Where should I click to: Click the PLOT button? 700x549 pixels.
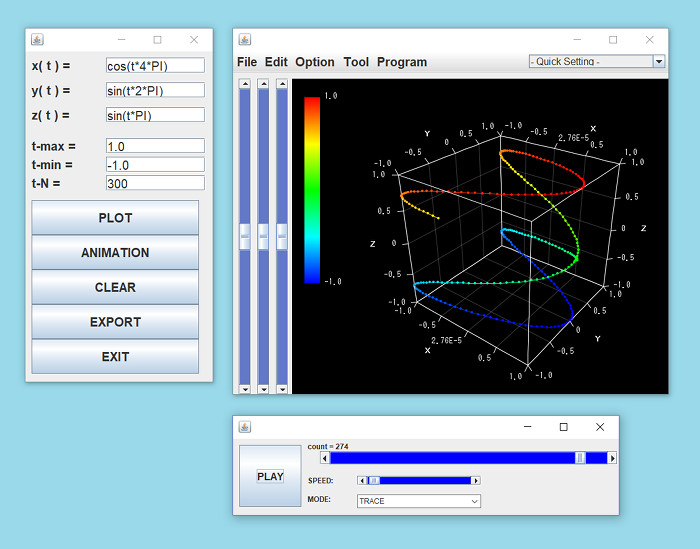[115, 218]
